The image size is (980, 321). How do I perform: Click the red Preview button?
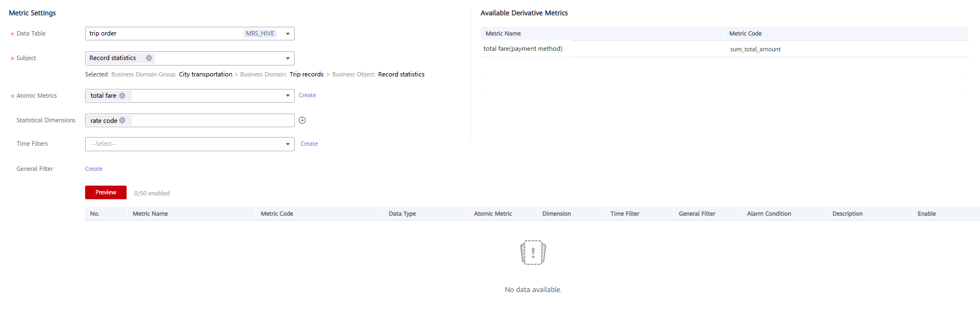(x=106, y=192)
